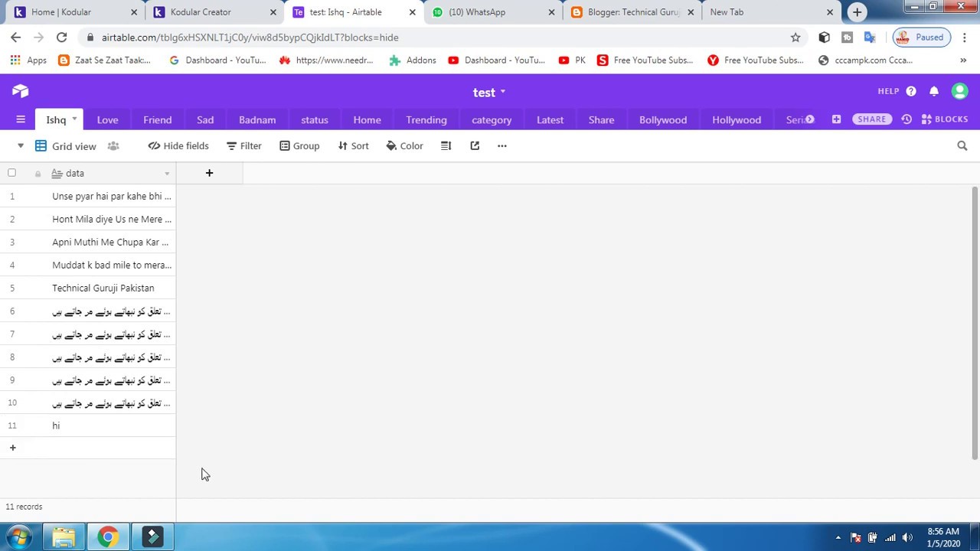Image resolution: width=980 pixels, height=551 pixels.
Task: Switch to the Bollywood table tab
Action: coord(663,119)
